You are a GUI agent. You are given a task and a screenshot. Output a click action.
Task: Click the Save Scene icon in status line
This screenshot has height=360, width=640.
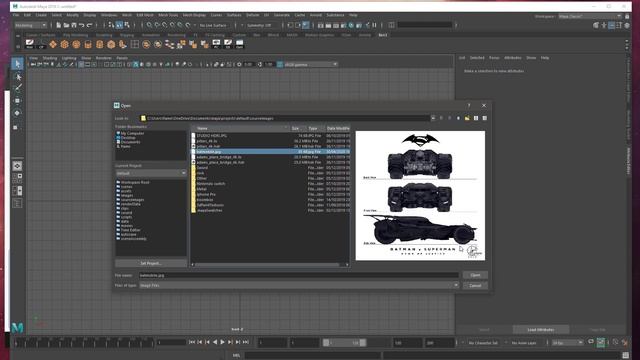point(74,25)
